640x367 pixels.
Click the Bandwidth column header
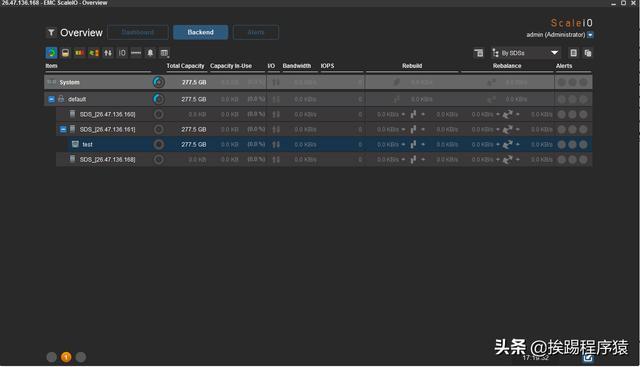pyautogui.click(x=297, y=66)
